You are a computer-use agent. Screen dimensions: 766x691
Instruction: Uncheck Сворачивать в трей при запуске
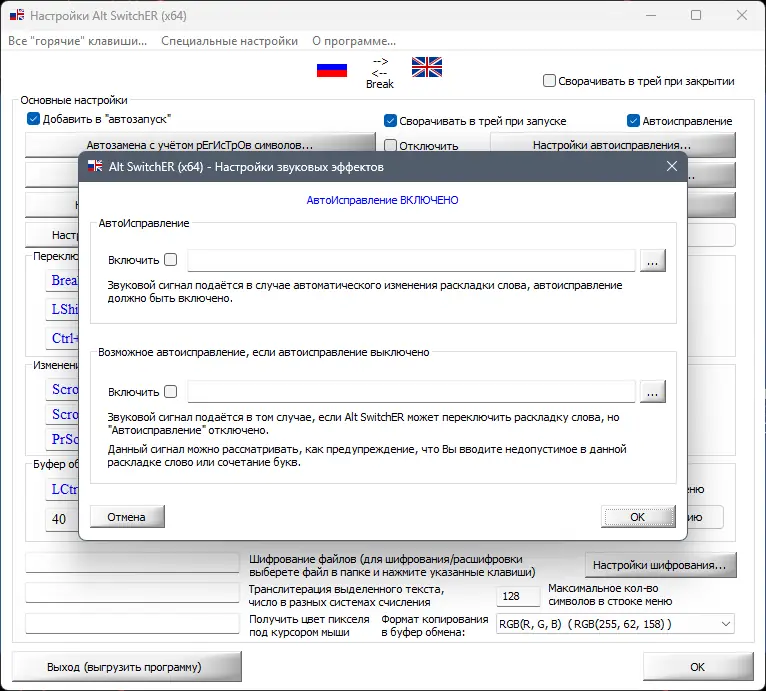click(390, 120)
